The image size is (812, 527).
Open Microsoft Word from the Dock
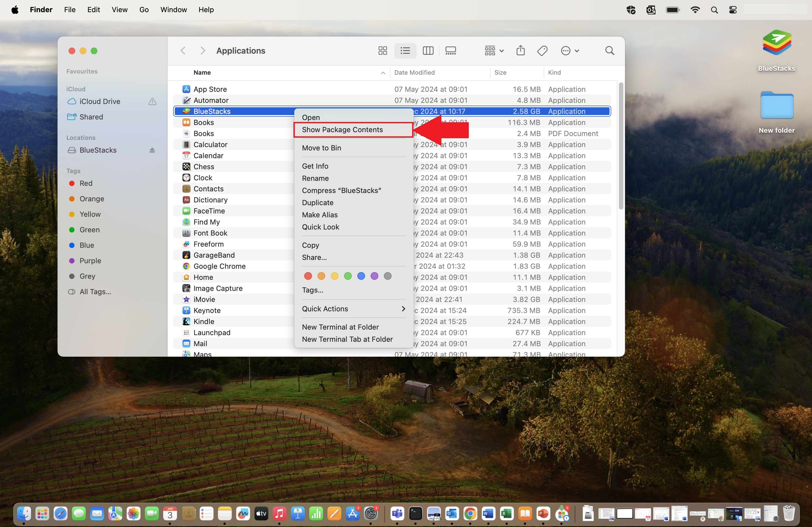tap(488, 513)
